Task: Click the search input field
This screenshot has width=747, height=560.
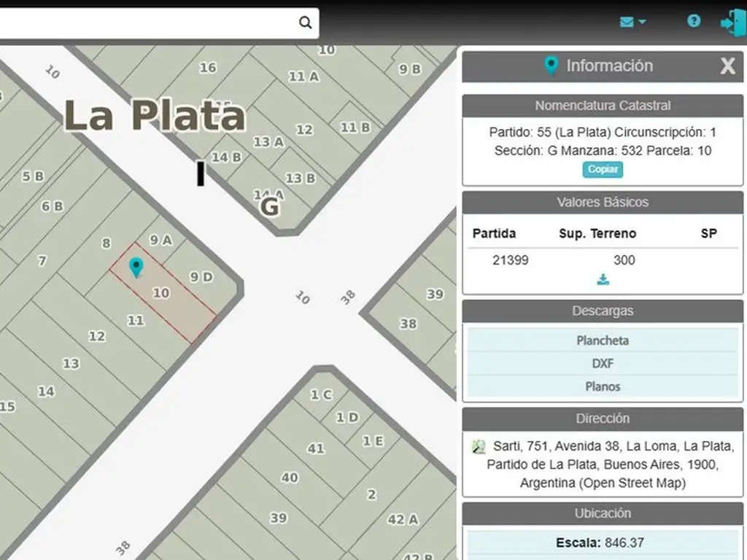Action: click(x=146, y=23)
